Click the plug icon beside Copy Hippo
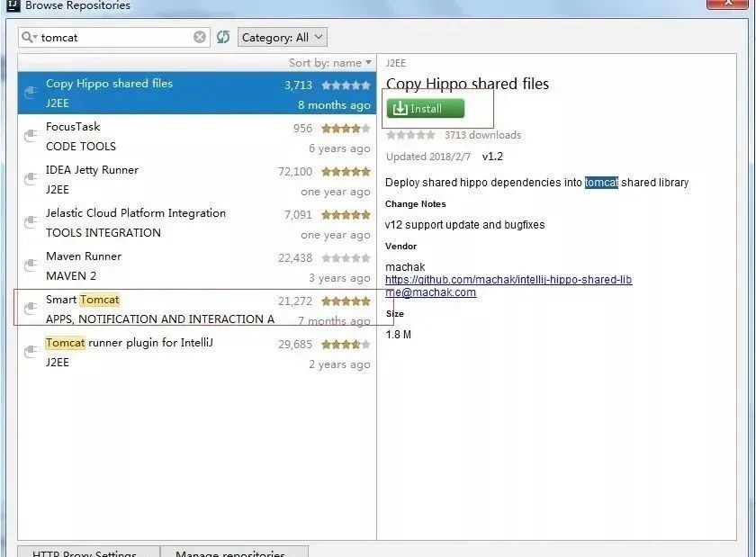Screen dimensions: 756x557 coord(31,92)
